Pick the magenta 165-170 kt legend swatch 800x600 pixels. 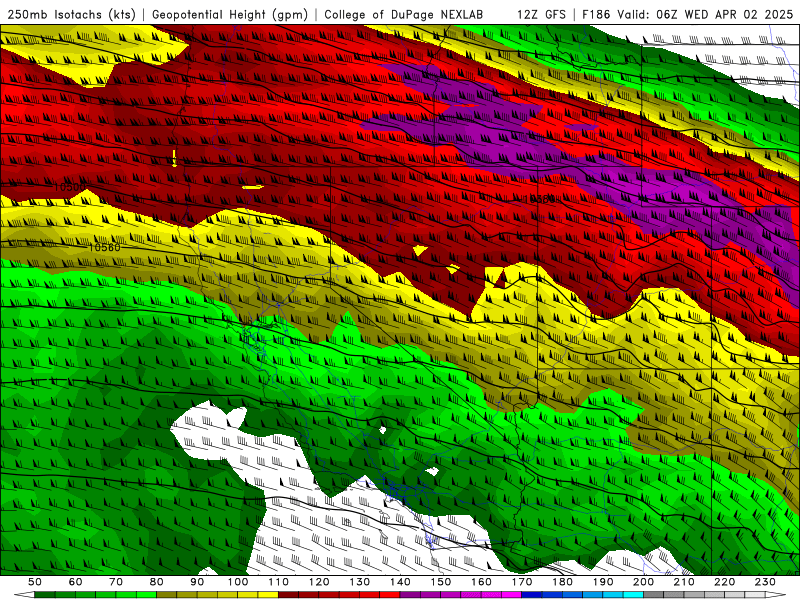512,595
